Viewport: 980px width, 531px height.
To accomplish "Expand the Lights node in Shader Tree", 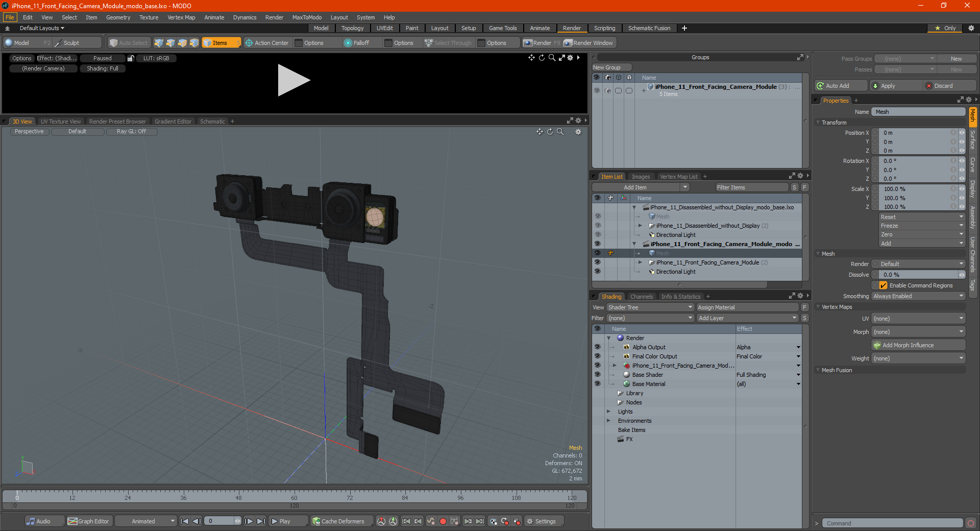I will click(x=608, y=412).
